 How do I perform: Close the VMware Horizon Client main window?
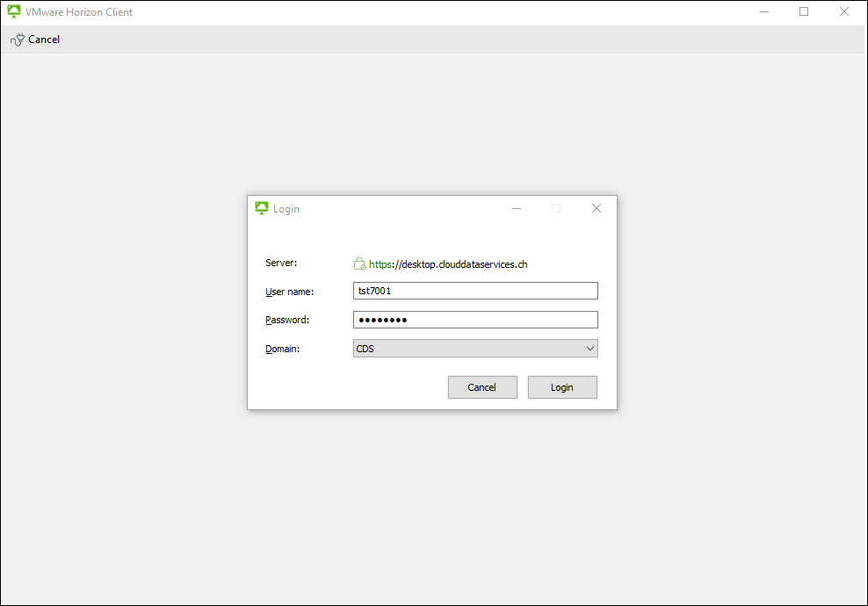coord(844,12)
